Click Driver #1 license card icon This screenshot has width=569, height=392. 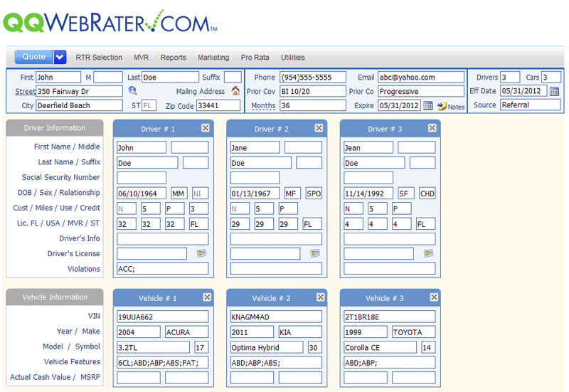pos(201,253)
